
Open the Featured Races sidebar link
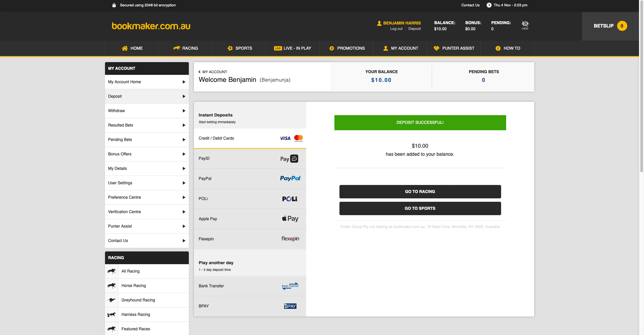point(136,329)
